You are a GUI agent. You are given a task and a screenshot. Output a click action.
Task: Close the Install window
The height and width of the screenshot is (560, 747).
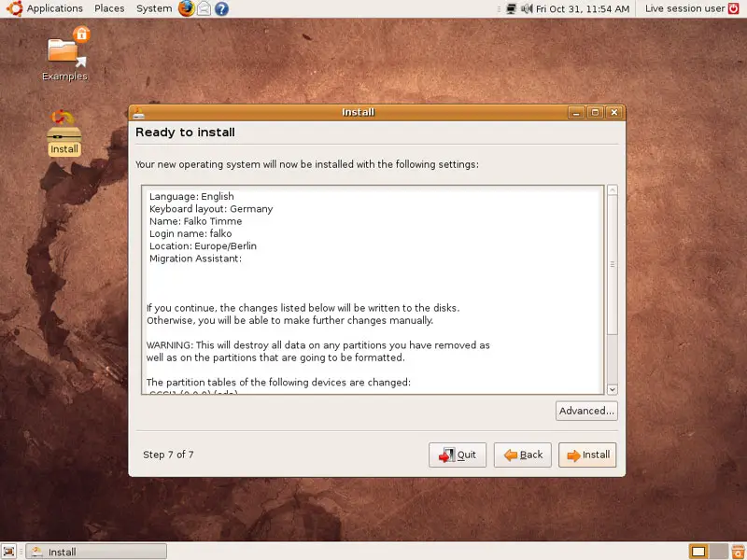tap(614, 112)
